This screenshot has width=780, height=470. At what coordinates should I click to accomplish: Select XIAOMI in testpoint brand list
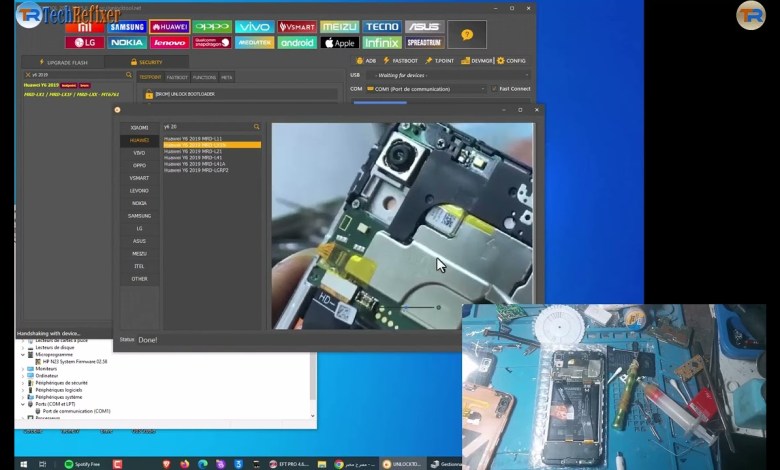[139, 128]
